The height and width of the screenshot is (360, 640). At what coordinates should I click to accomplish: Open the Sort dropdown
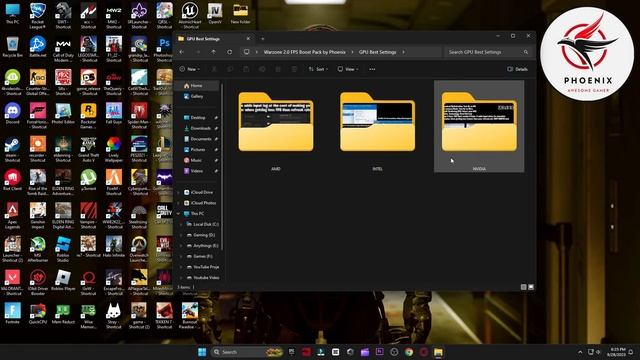click(x=318, y=69)
